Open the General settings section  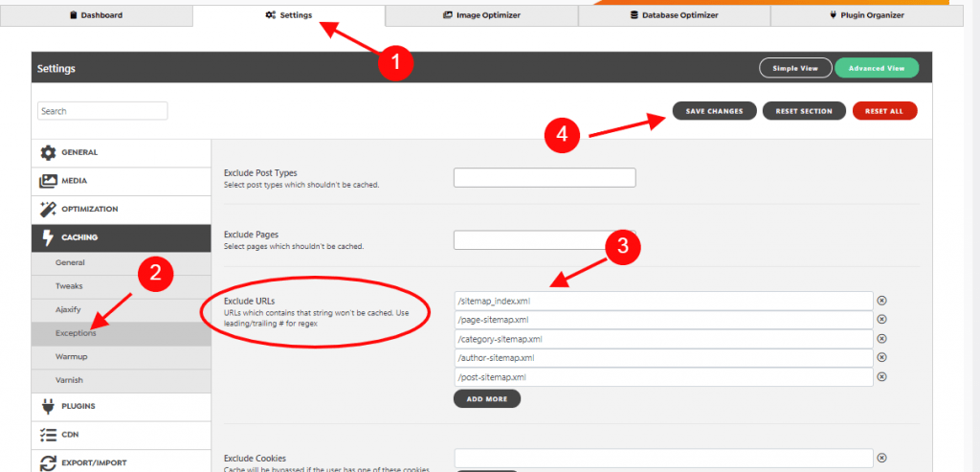(x=122, y=152)
